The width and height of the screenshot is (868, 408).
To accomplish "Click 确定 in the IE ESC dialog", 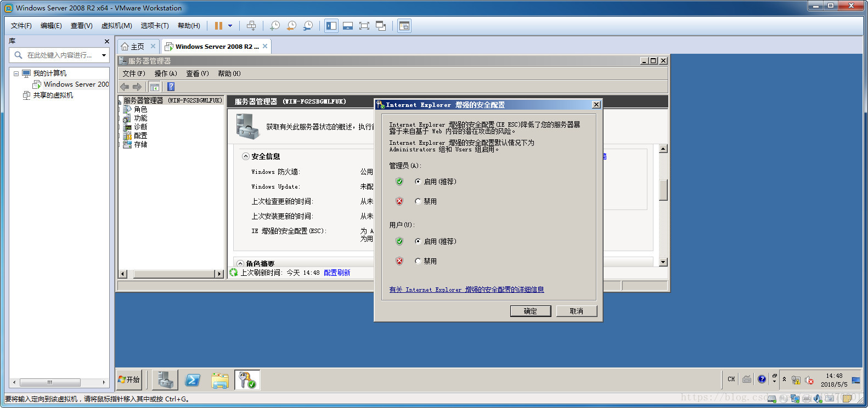I will tap(531, 311).
